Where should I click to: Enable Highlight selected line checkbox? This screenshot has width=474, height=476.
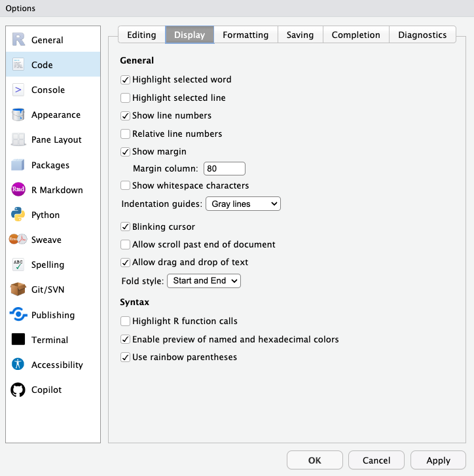click(x=126, y=98)
